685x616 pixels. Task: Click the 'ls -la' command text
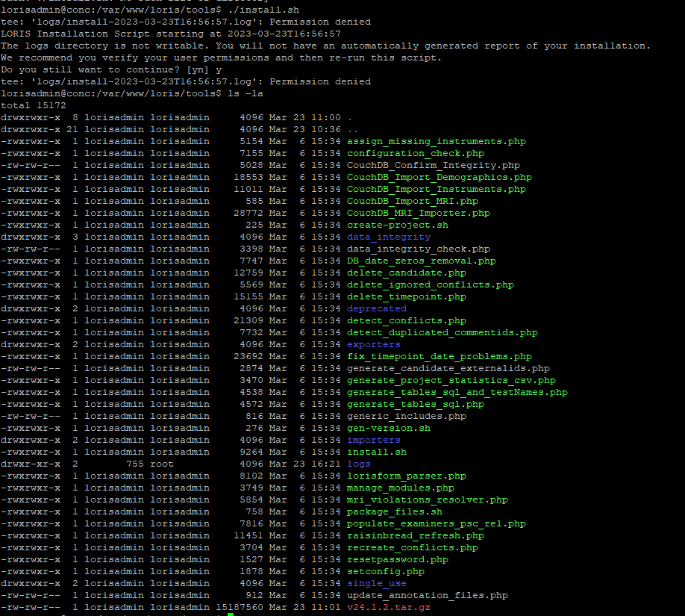point(245,94)
